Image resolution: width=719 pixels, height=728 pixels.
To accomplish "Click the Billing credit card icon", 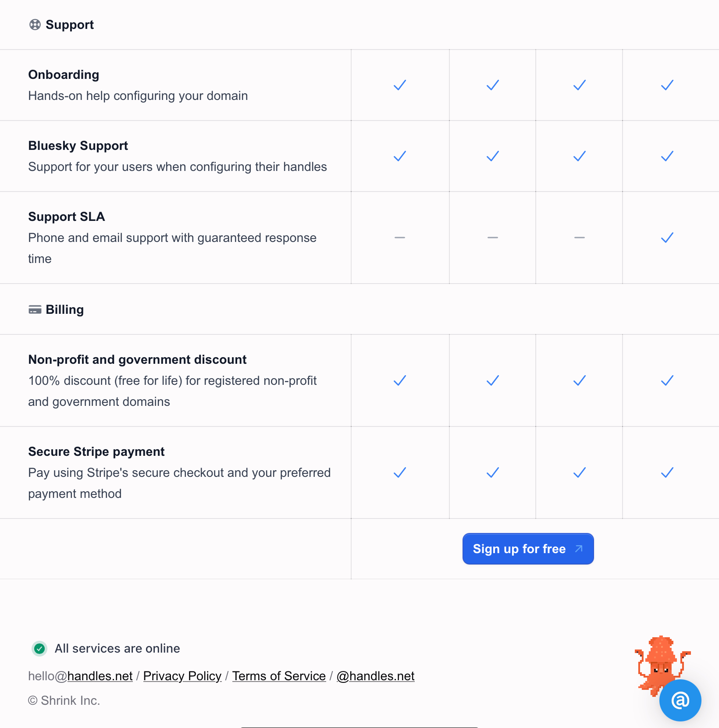I will point(35,310).
